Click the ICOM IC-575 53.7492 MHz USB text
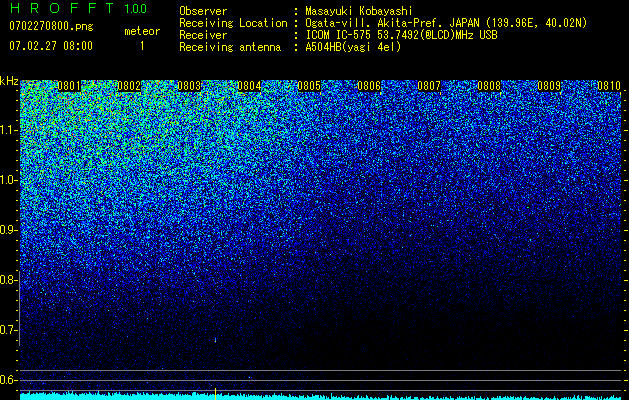This screenshot has height=400, width=629. [401, 35]
